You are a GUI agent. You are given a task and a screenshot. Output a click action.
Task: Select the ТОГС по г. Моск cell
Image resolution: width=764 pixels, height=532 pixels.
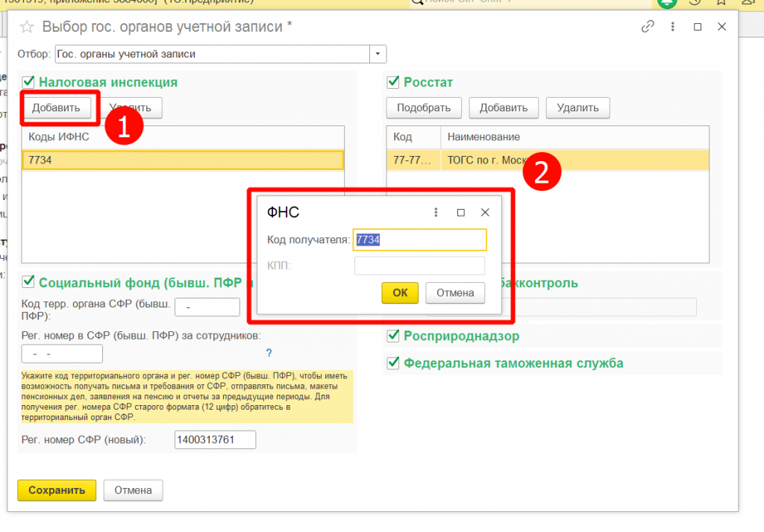(575, 160)
